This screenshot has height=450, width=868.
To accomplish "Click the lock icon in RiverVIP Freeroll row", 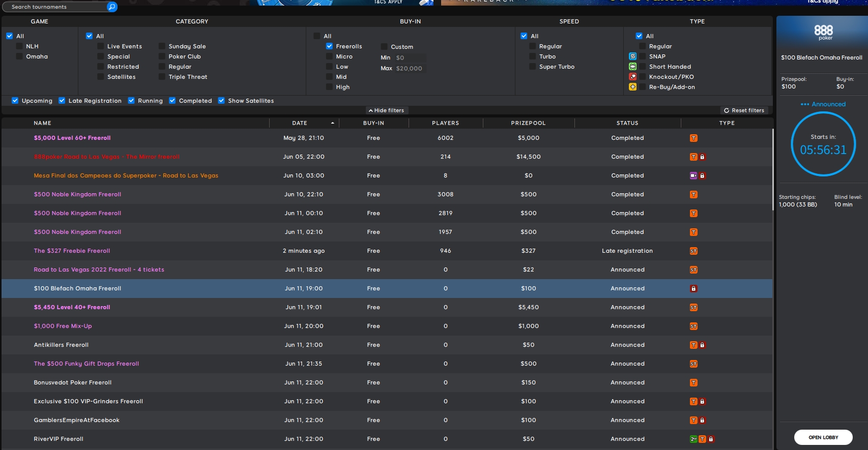I will [x=711, y=439].
